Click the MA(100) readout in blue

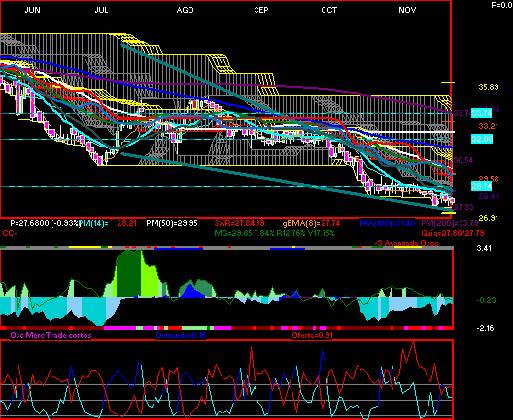tap(388, 223)
